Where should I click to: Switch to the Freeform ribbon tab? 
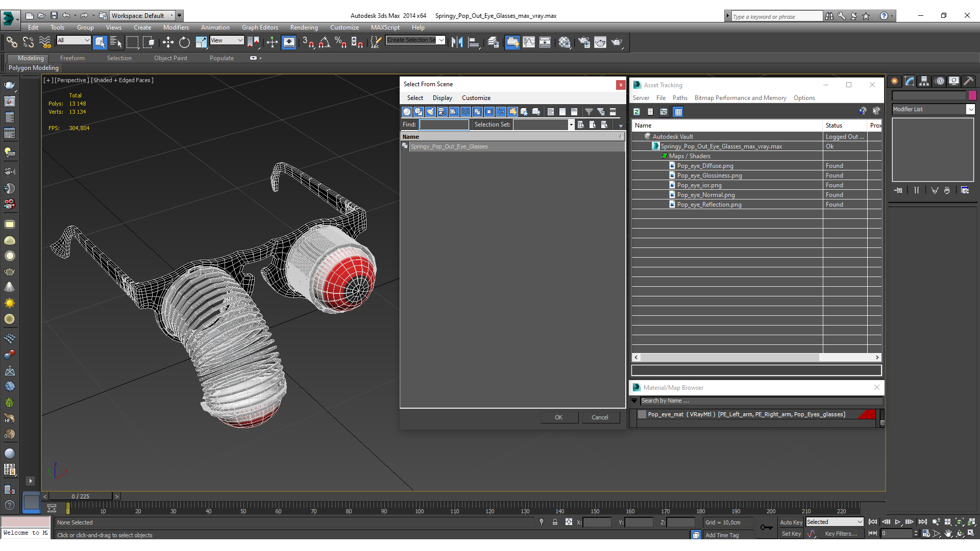(72, 58)
